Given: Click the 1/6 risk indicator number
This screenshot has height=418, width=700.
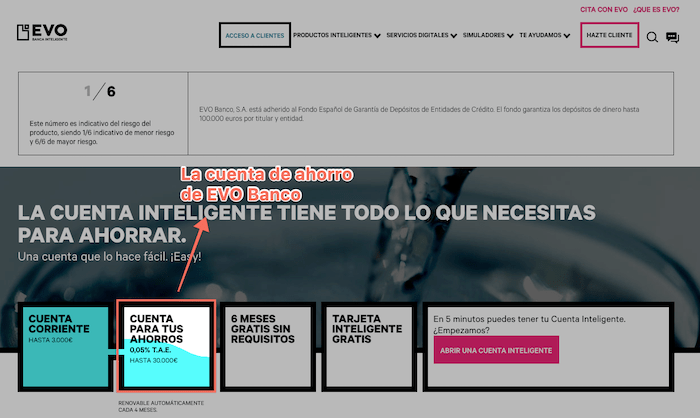Looking at the screenshot, I should click(x=100, y=91).
